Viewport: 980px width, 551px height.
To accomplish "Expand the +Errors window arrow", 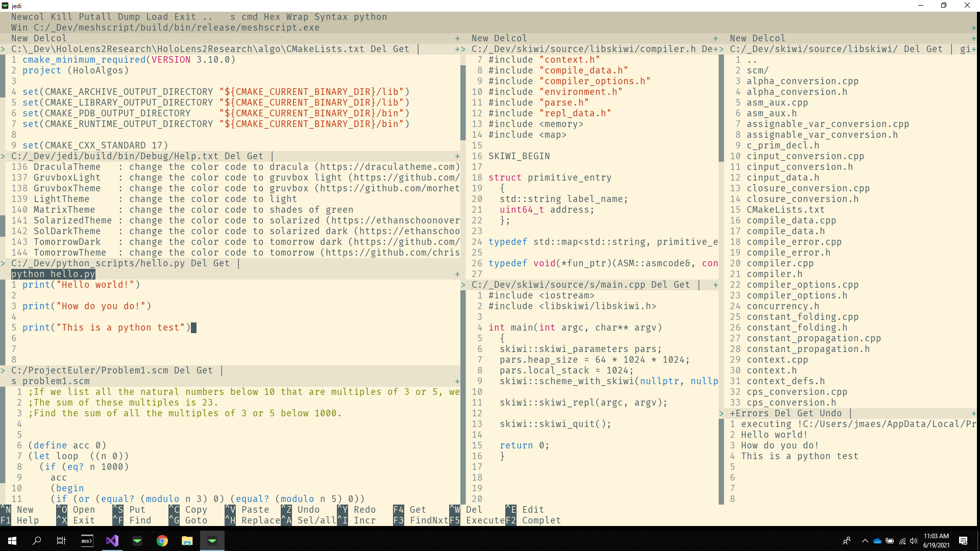I will pyautogui.click(x=721, y=413).
